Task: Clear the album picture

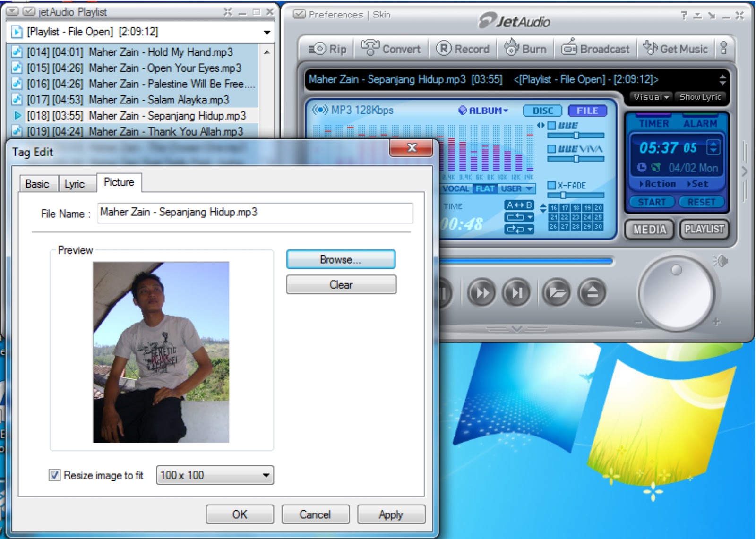Action: [x=341, y=285]
